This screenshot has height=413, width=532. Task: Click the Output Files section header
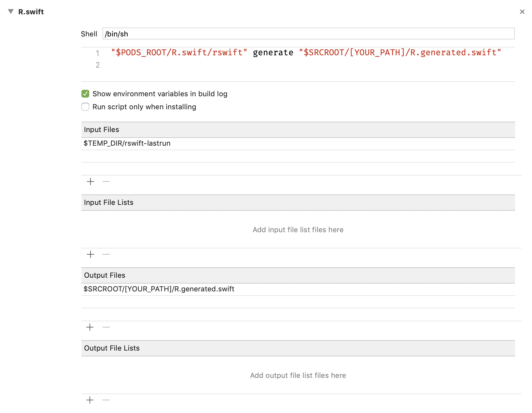(x=298, y=275)
